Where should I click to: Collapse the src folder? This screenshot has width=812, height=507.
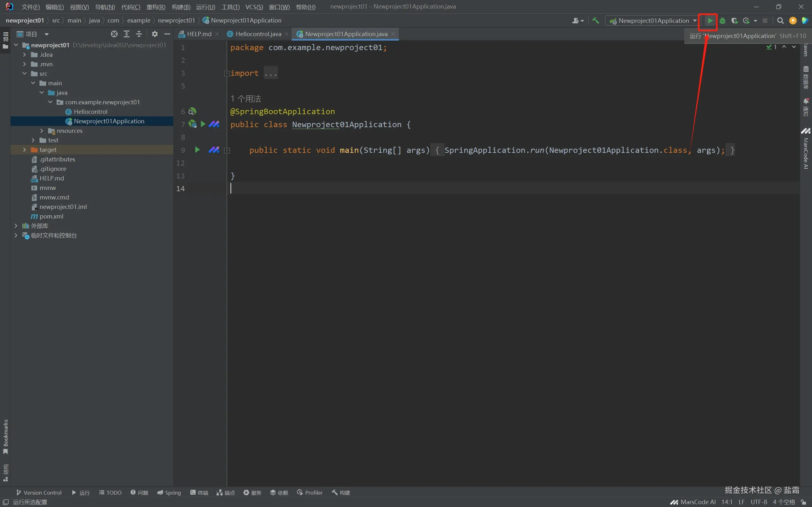point(24,74)
